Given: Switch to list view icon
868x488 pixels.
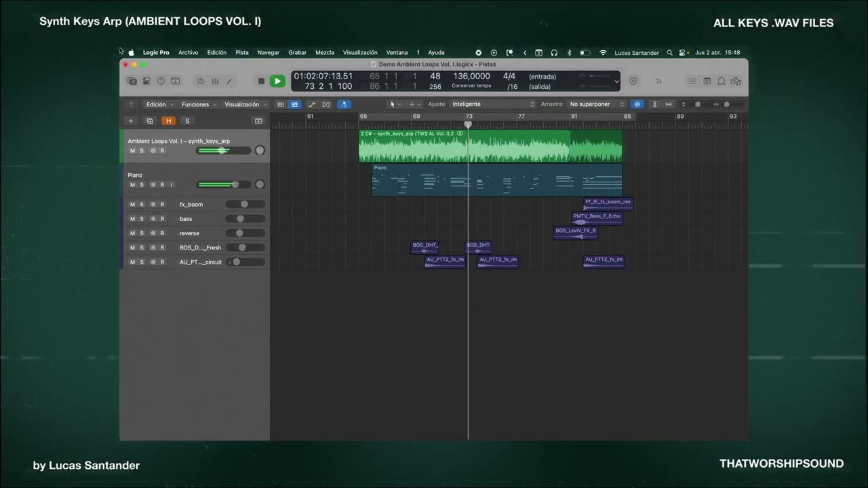Looking at the screenshot, I should tap(294, 104).
